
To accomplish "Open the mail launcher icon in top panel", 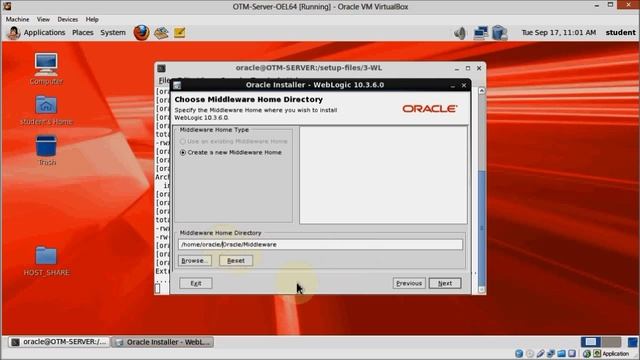I will click(x=161, y=33).
